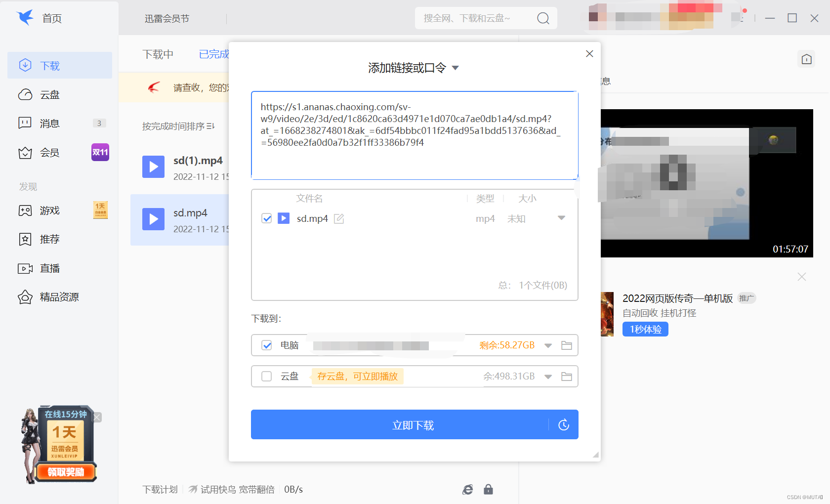Viewport: 830px width, 504px height.
Task: Open the 下载计划 link in status bar
Action: (x=160, y=489)
